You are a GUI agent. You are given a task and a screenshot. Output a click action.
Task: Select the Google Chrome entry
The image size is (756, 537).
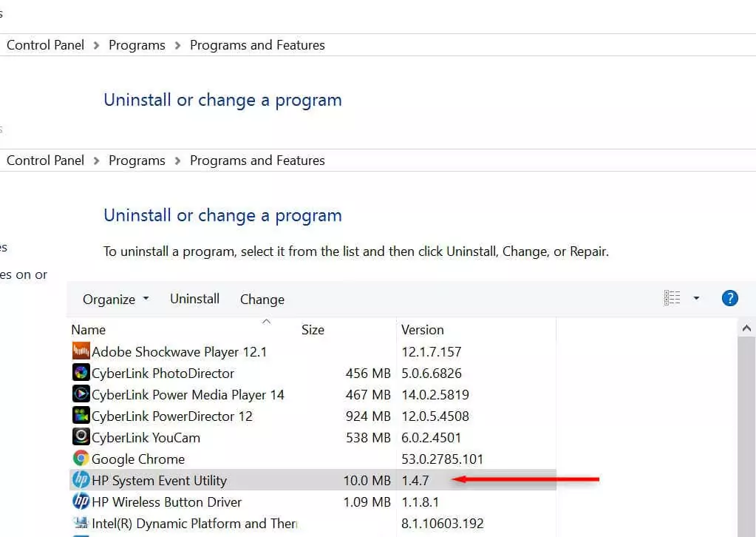point(138,459)
